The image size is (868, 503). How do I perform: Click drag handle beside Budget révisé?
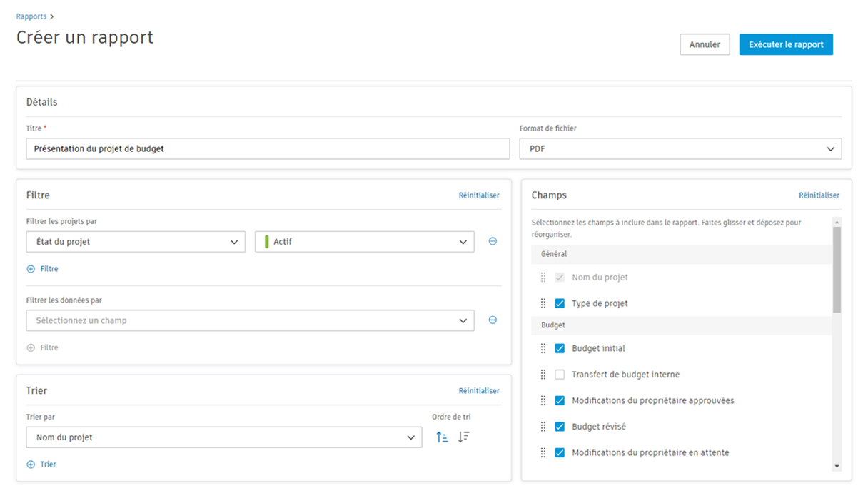point(543,427)
